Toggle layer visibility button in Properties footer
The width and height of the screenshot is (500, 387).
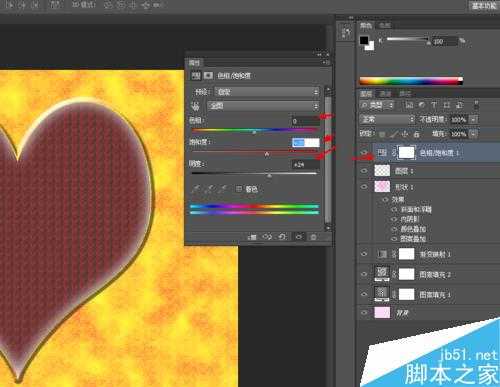pos(299,237)
